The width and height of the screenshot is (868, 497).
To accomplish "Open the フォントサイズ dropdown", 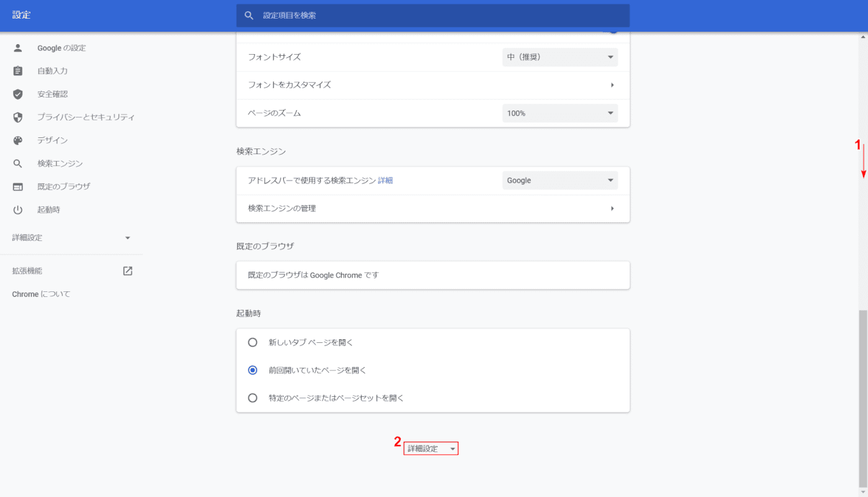I will pyautogui.click(x=560, y=57).
